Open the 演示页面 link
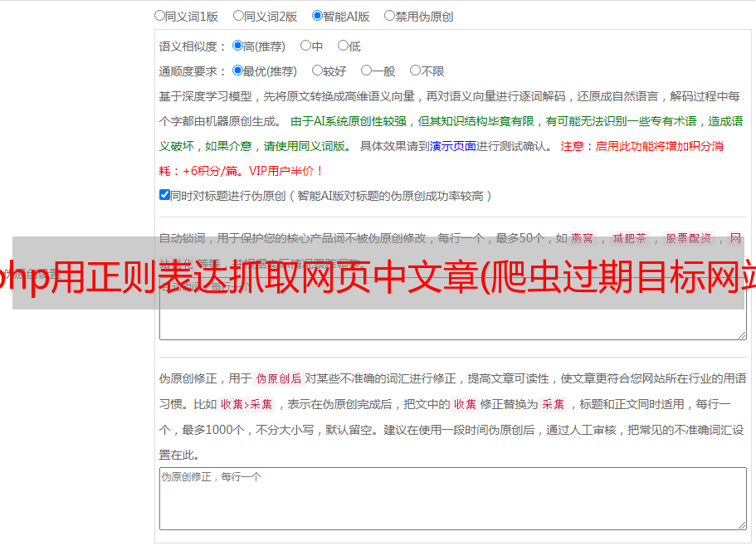756x546 pixels. click(453, 146)
